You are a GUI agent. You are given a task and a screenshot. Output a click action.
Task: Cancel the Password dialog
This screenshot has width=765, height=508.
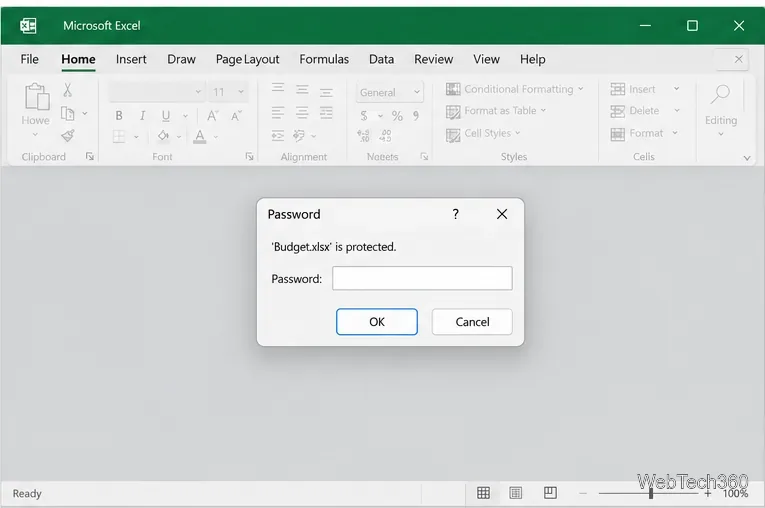pos(472,322)
